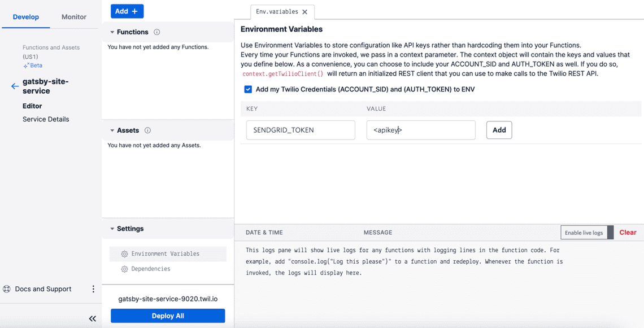Uncheck Add my Twilio Credentials checkbox
The width and height of the screenshot is (644, 328).
248,89
